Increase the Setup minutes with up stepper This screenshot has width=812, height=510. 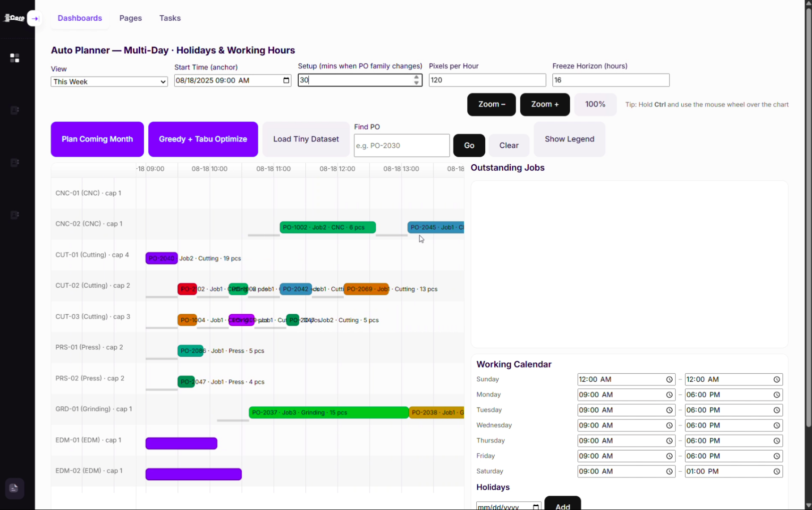[x=416, y=77]
